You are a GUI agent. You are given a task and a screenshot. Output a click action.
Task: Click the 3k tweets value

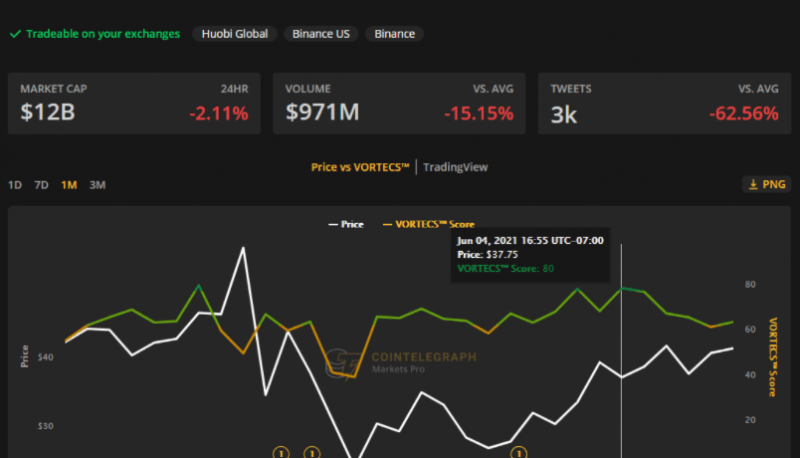pyautogui.click(x=564, y=114)
